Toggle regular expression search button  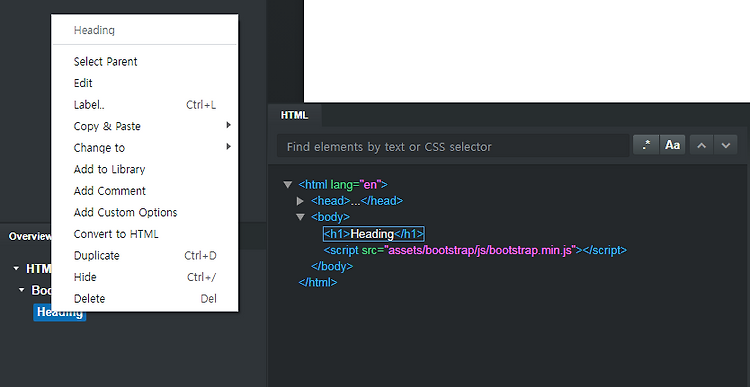point(646,145)
